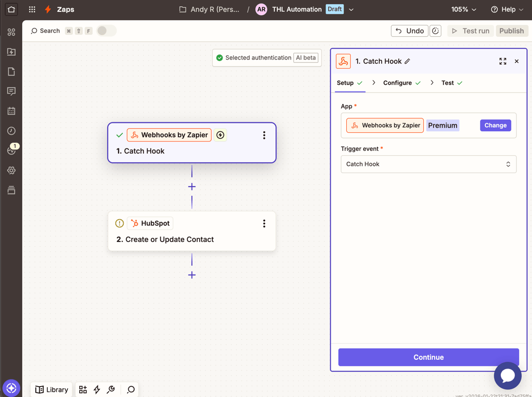
Task: Switch to the Test tab
Action: [x=448, y=83]
